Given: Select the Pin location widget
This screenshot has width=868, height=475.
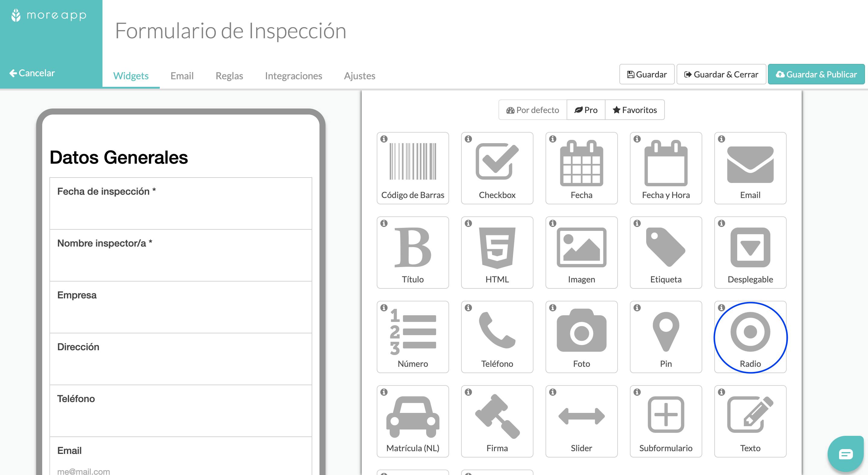Looking at the screenshot, I should point(666,337).
